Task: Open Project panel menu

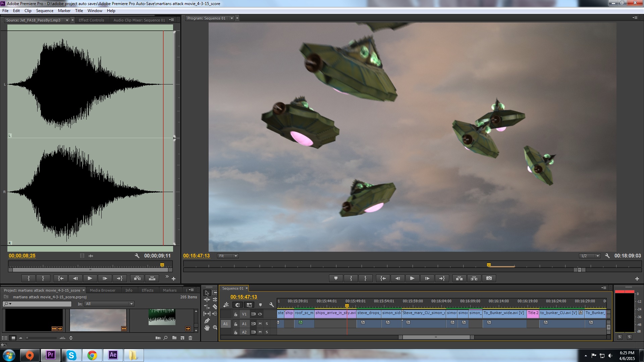Action: tap(191, 290)
